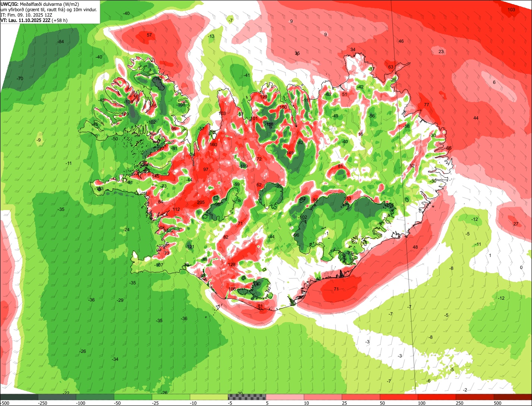Click the '72' value in the central highlands
Image resolution: width=532 pixels, height=406 pixels.
[259, 159]
